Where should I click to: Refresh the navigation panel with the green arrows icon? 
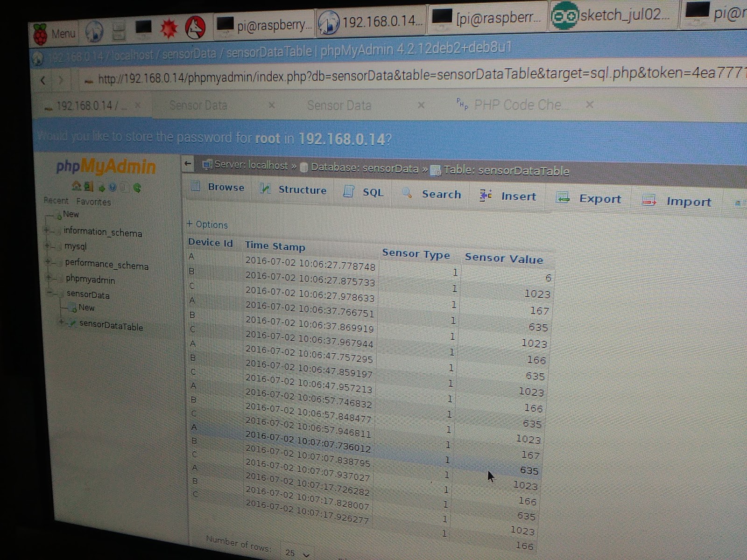click(137, 188)
